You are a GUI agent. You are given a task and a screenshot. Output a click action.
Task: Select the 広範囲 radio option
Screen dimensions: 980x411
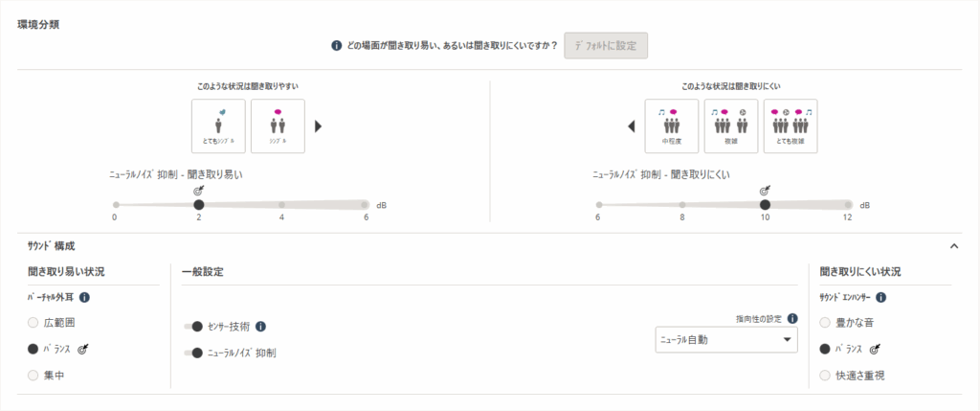34,324
